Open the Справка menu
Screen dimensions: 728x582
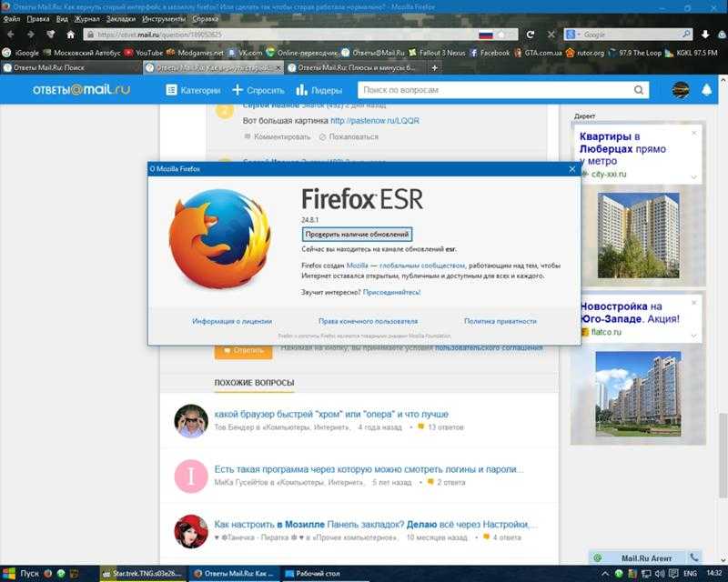tap(206, 19)
